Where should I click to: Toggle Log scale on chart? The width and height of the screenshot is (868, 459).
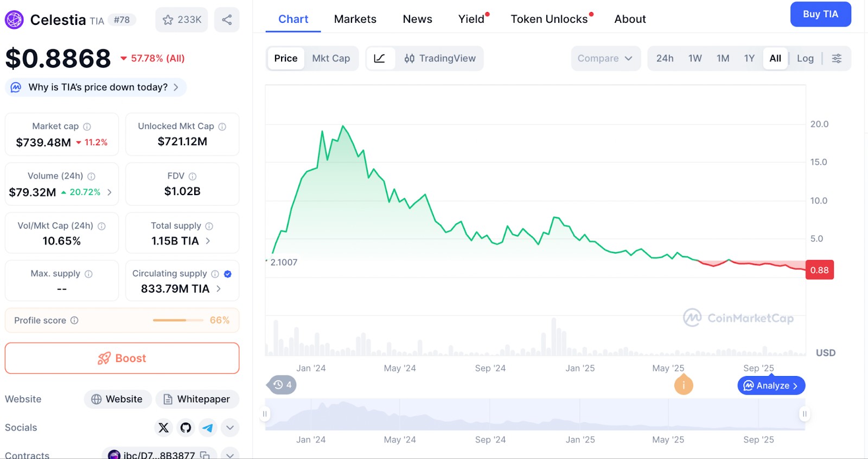click(805, 59)
